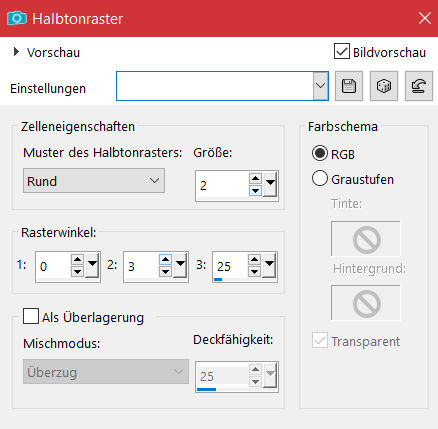Image resolution: width=438 pixels, height=429 pixels.
Task: Open the Einstellungen presets dropdown
Action: pos(320,86)
